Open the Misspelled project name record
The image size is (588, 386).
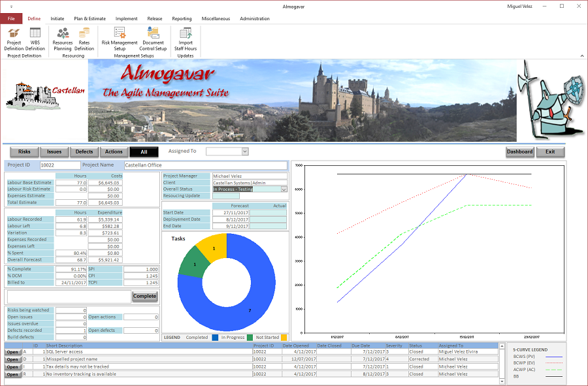click(12, 359)
